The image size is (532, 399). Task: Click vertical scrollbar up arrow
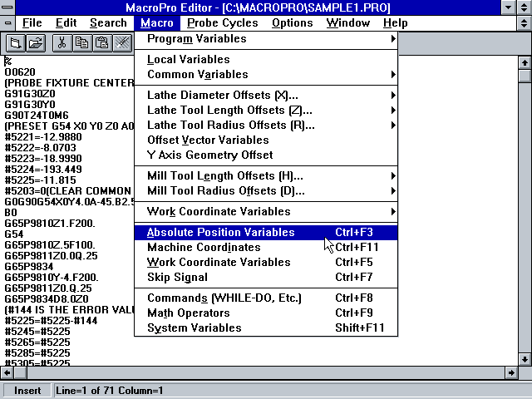point(525,63)
